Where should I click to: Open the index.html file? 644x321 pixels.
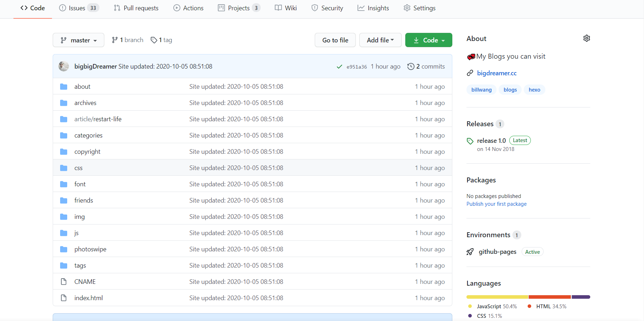pos(88,298)
